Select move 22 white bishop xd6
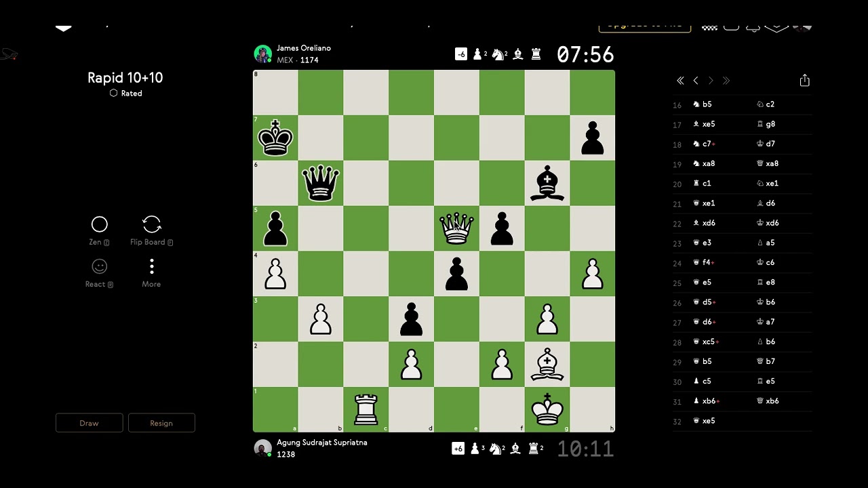 click(x=704, y=223)
